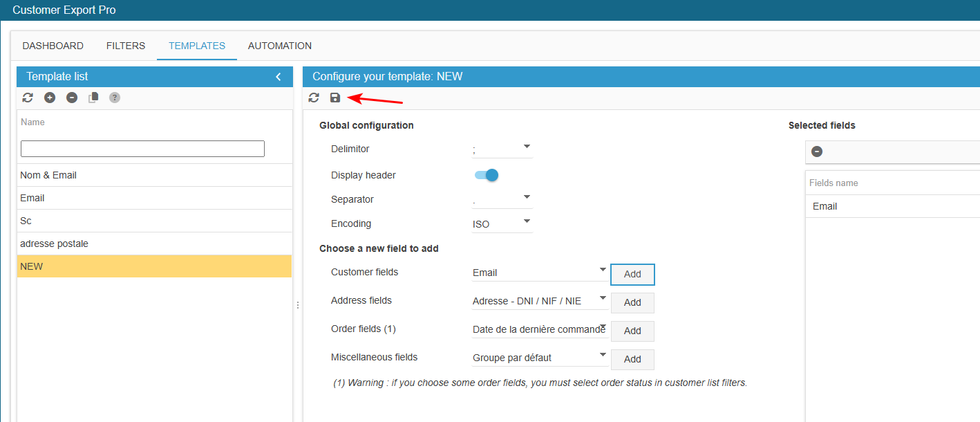Add the selected Customer field
Viewport: 980px width, 422px height.
tap(632, 274)
